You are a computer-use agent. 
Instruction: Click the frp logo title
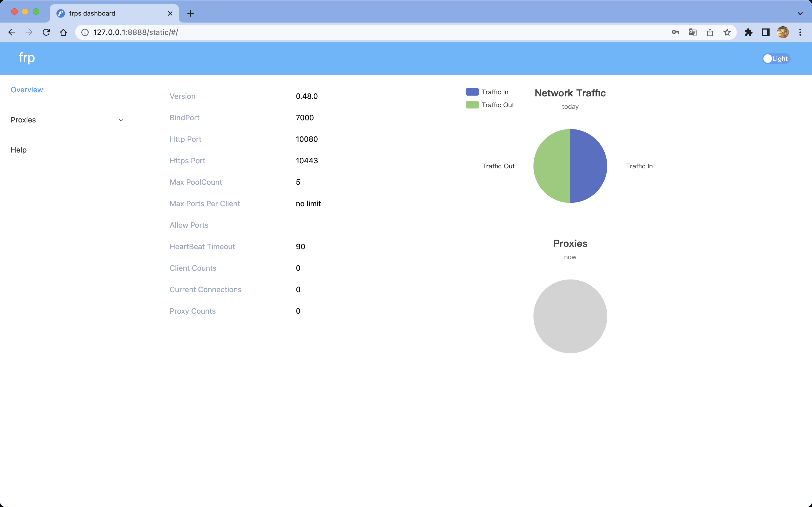pyautogui.click(x=27, y=58)
